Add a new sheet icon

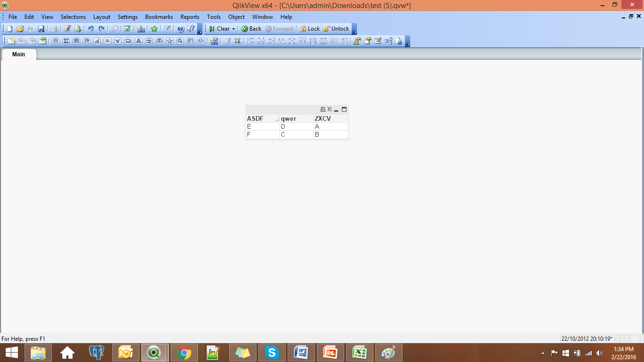[11, 41]
